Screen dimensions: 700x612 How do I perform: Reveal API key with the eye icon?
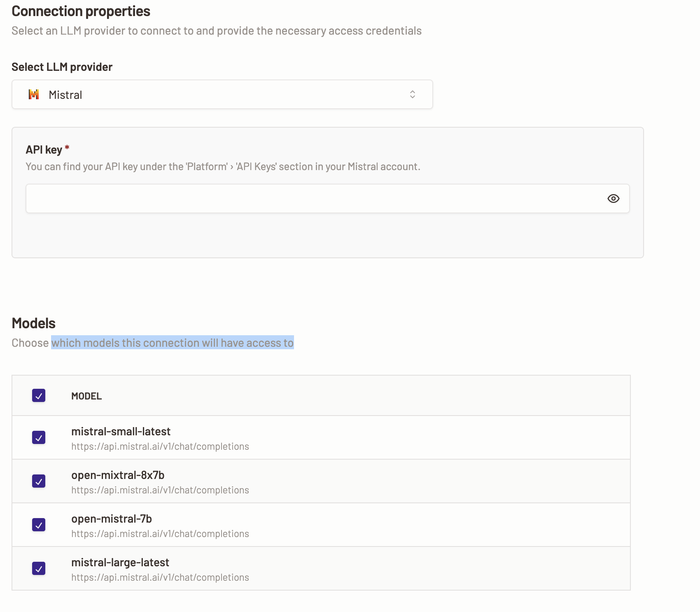click(x=613, y=199)
